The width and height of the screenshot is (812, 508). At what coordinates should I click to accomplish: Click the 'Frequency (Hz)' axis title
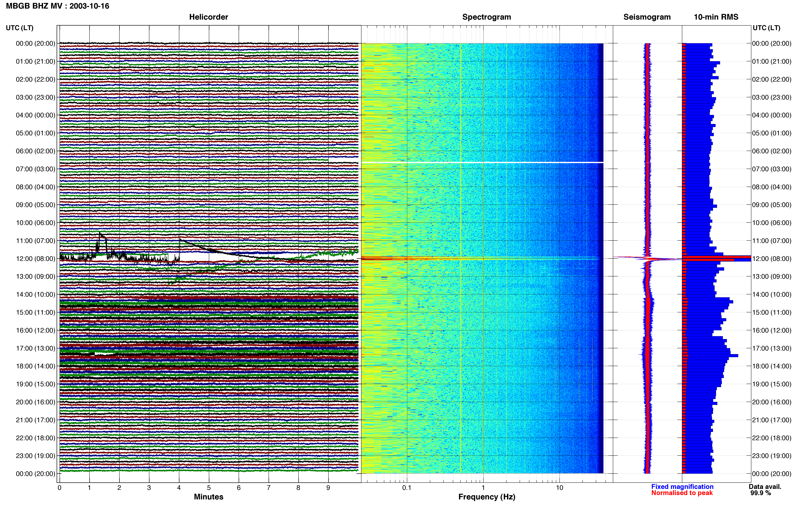pos(487,497)
